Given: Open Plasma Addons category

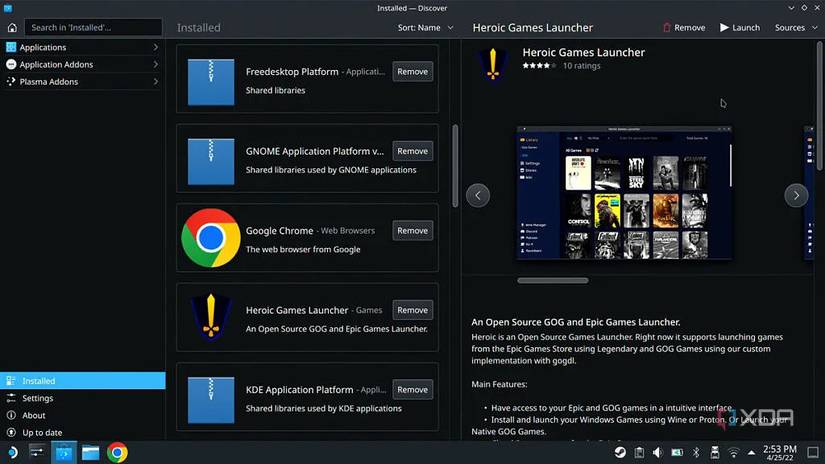Looking at the screenshot, I should (82, 82).
